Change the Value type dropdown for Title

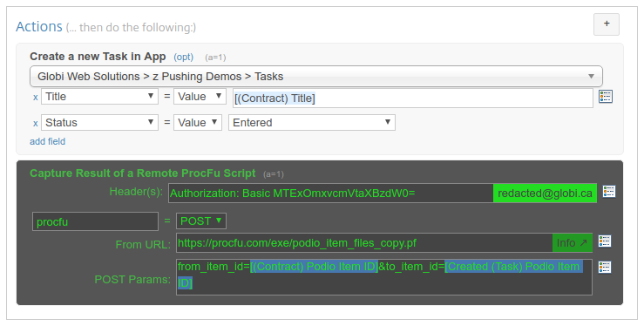click(x=200, y=97)
